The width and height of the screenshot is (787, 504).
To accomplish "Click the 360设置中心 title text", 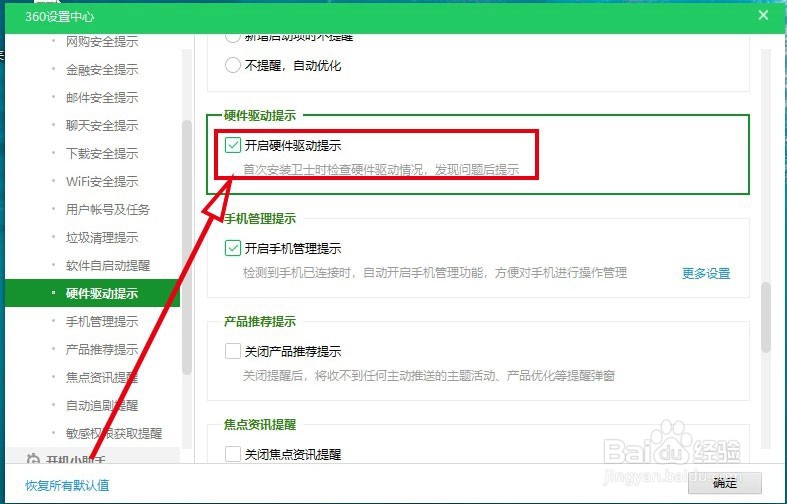I will point(60,17).
